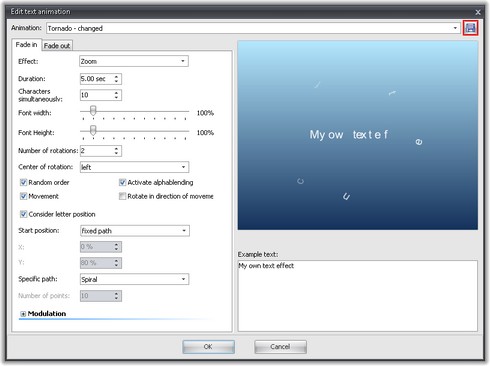Toggle the Movement checkbox
The image size is (490, 366).
coord(23,196)
